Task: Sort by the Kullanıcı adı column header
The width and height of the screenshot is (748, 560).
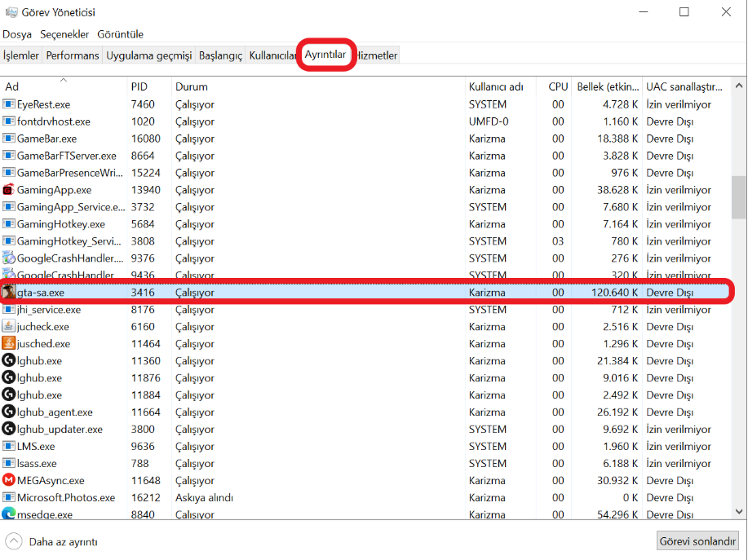Action: pyautogui.click(x=500, y=86)
